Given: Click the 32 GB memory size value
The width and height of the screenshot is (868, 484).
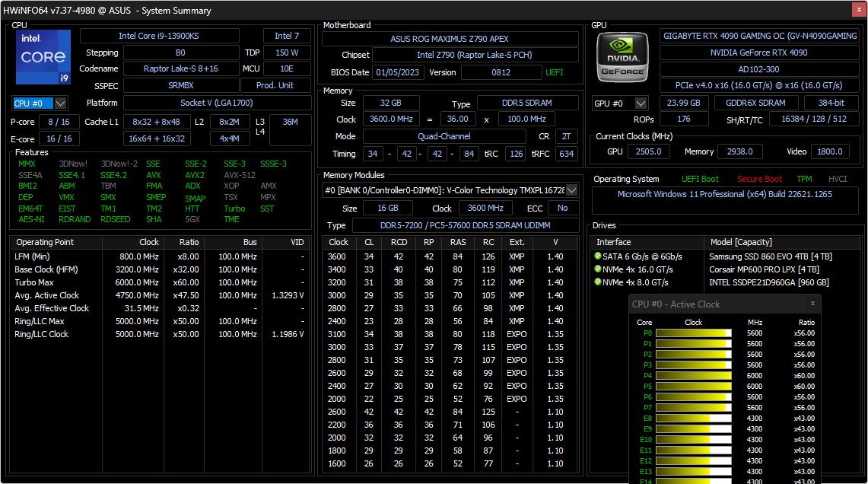Looking at the screenshot, I should click(391, 103).
